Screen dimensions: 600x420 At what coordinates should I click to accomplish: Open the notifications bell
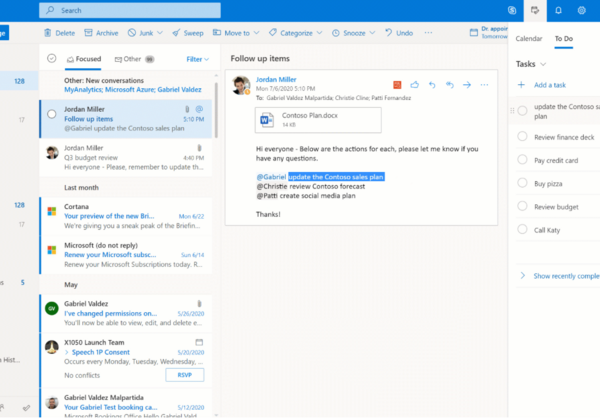558,10
